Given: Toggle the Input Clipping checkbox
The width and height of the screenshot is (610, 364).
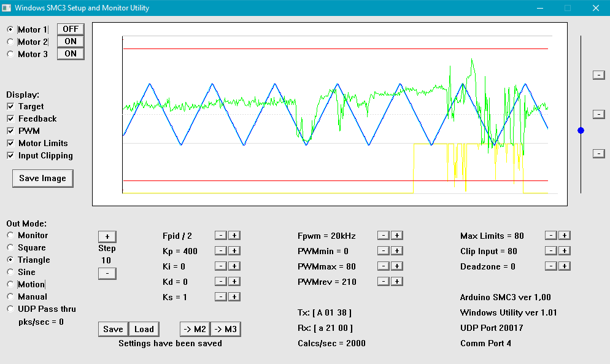Looking at the screenshot, I should (x=10, y=155).
